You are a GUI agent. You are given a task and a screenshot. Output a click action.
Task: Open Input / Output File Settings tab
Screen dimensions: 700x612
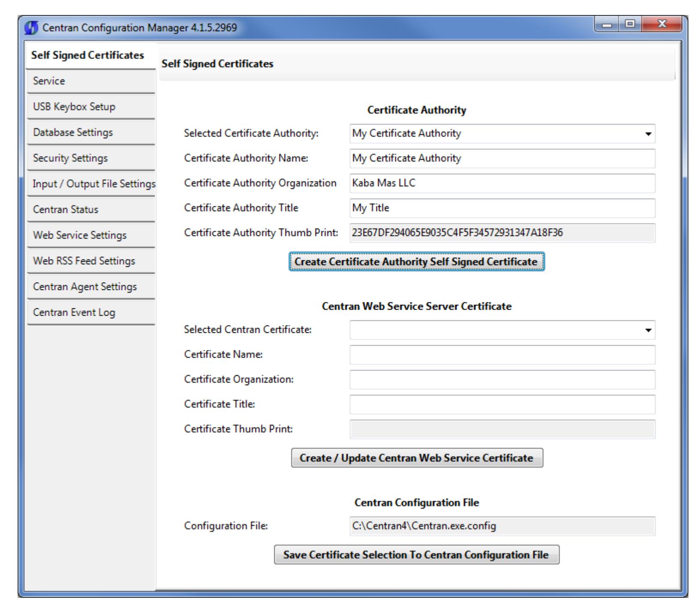click(x=91, y=184)
